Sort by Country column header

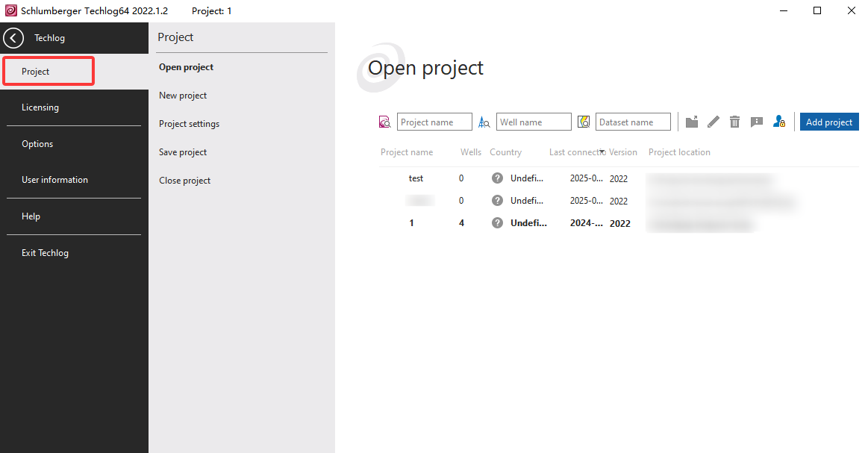point(505,152)
